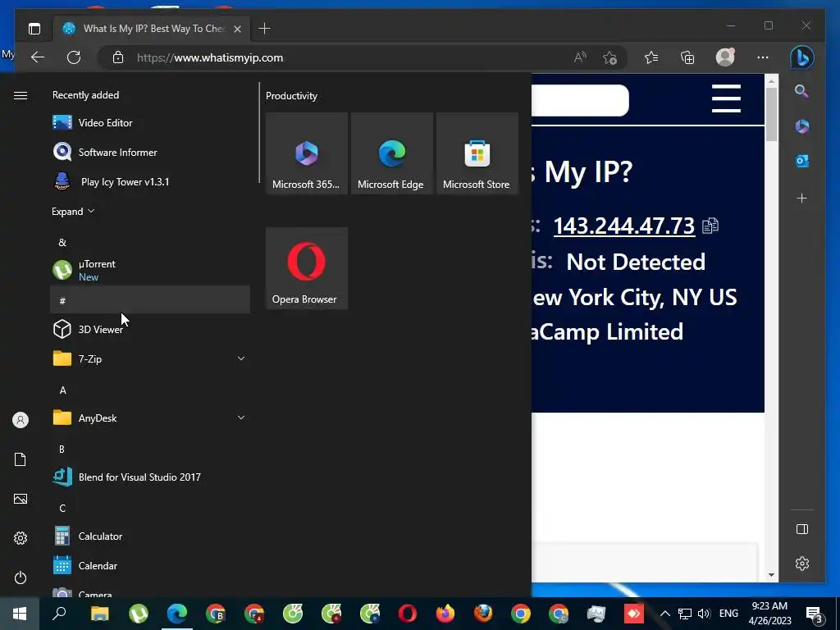Copy the IP address with copy icon

point(710,226)
